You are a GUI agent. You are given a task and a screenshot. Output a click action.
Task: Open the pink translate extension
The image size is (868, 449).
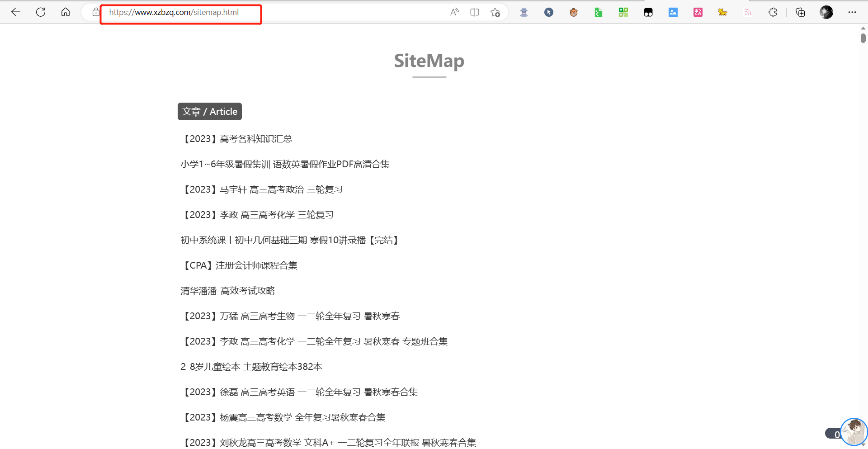coord(698,12)
